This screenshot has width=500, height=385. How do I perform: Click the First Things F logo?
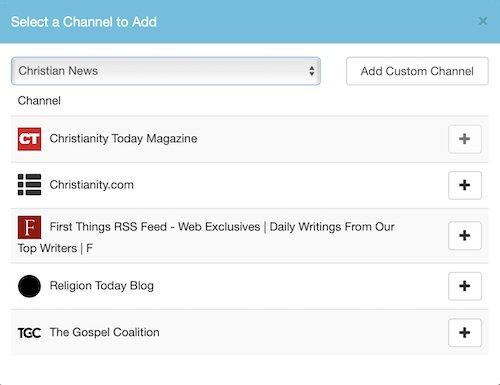point(29,227)
